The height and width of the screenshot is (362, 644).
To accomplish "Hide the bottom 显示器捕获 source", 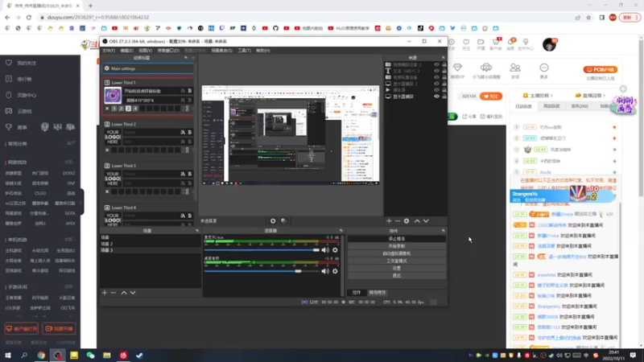I will 436,97.
